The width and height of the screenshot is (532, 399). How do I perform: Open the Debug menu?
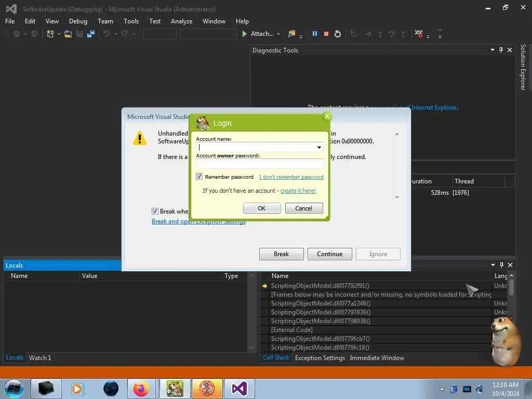tap(78, 21)
